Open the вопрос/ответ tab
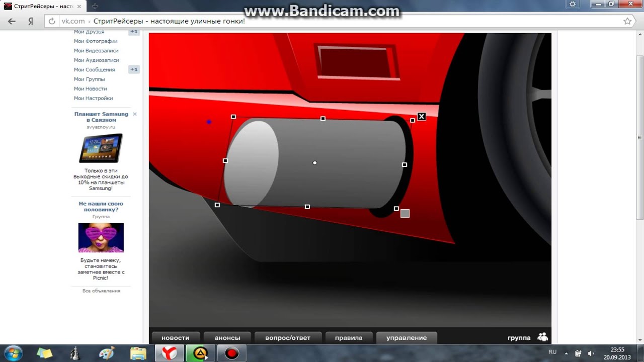The image size is (644, 362). [288, 338]
